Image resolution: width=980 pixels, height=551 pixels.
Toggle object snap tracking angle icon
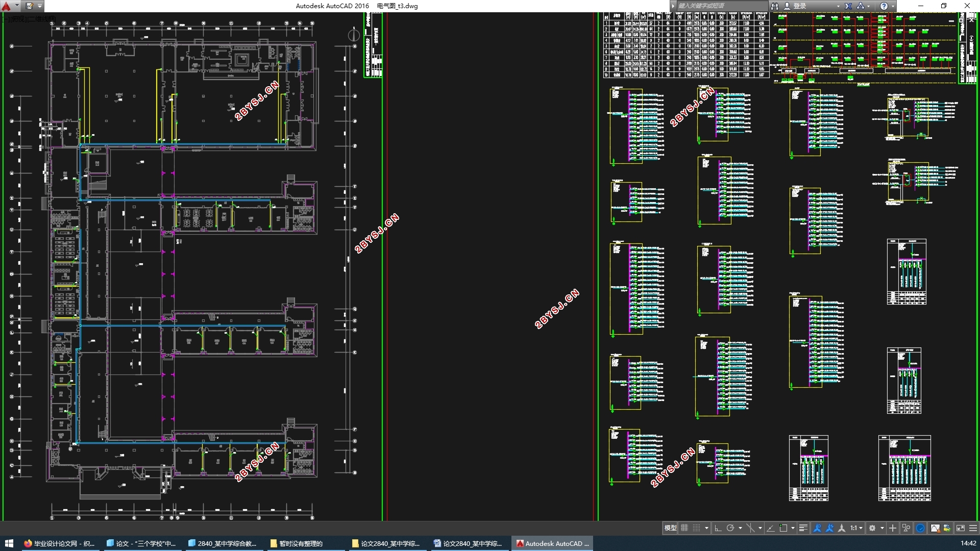[x=771, y=528]
